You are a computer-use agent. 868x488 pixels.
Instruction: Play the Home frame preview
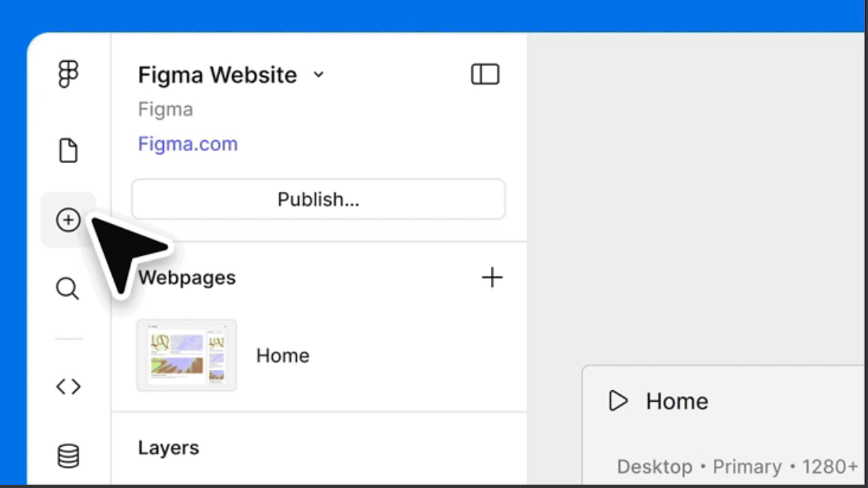point(618,400)
